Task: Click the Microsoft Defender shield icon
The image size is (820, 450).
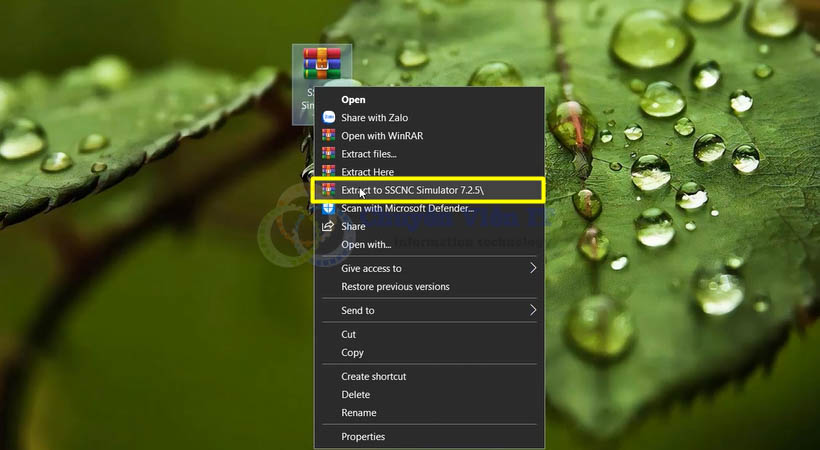Action: pos(328,208)
